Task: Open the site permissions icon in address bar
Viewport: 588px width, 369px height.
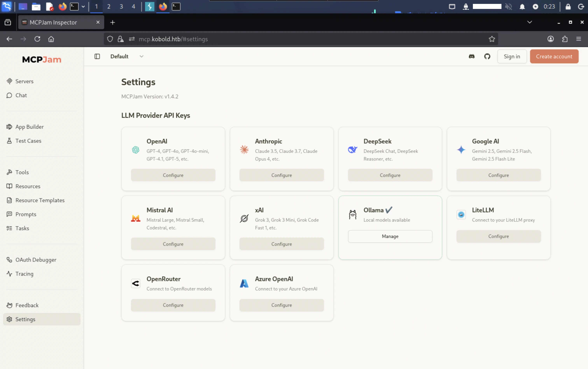Action: click(132, 39)
